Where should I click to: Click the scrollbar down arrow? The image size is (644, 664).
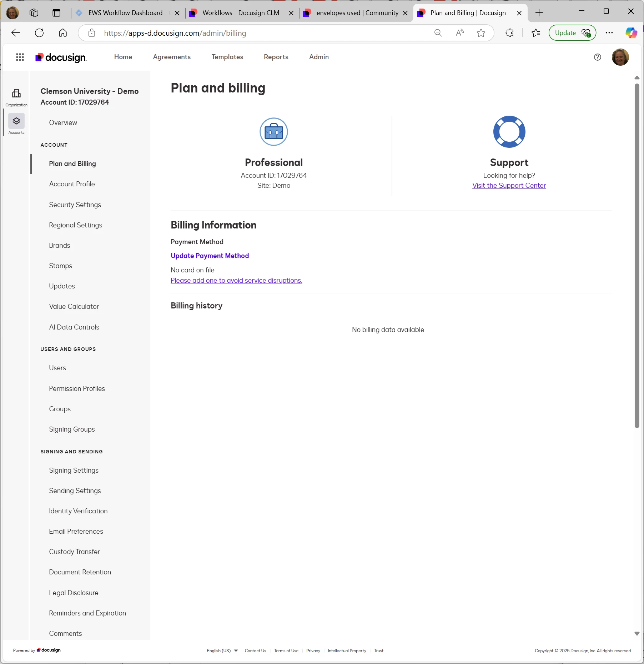(637, 634)
